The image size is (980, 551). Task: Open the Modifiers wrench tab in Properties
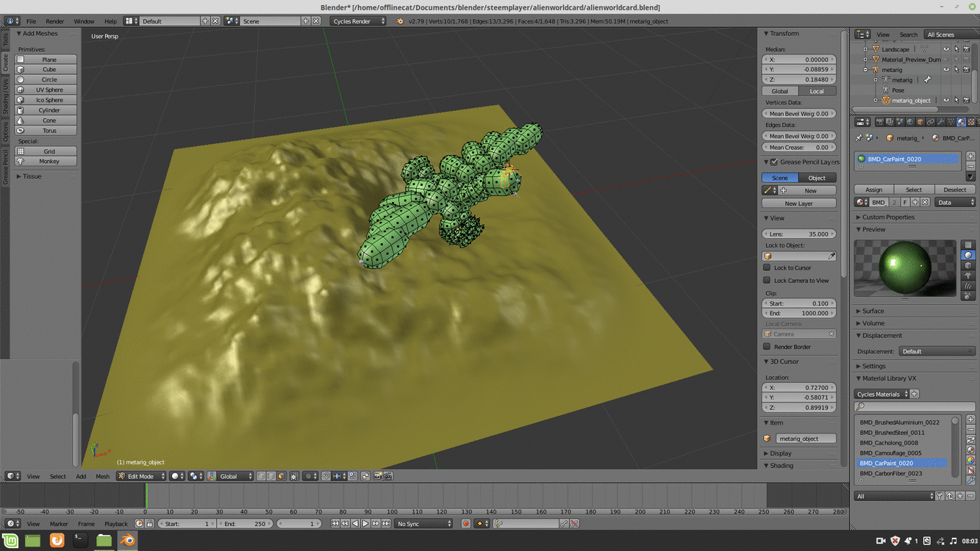pos(941,122)
